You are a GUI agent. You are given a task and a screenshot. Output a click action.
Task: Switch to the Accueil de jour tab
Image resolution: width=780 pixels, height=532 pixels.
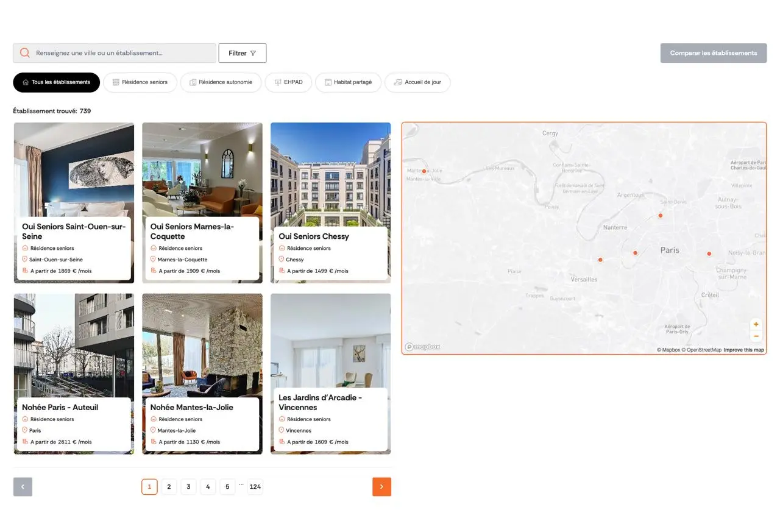pyautogui.click(x=417, y=82)
